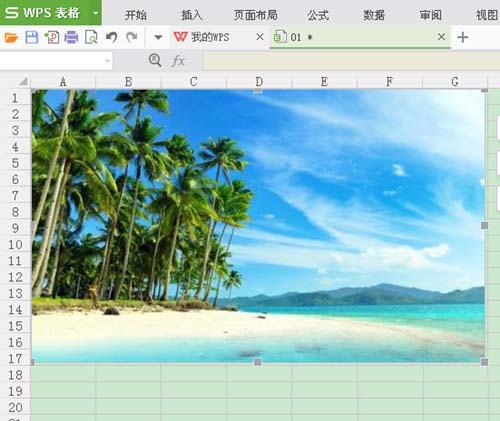Click the picture's left-middle resize handle
The height and width of the screenshot is (421, 500).
pyautogui.click(x=32, y=226)
